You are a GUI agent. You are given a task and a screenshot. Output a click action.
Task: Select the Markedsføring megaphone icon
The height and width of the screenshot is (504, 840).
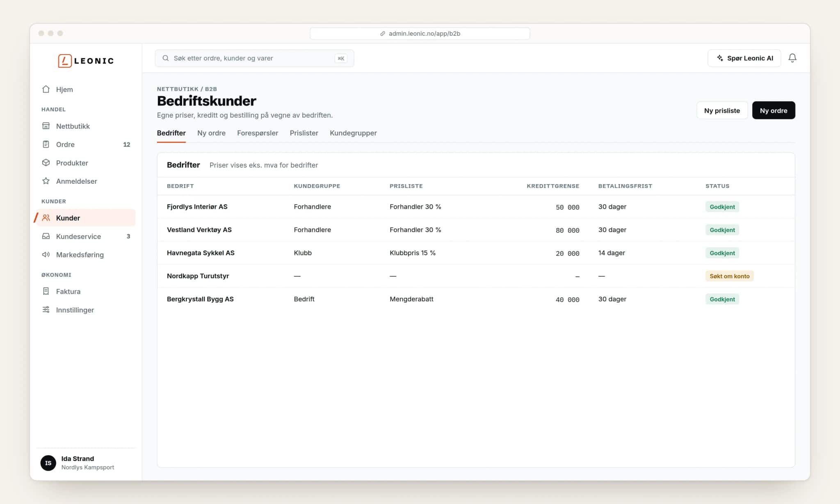[46, 255]
